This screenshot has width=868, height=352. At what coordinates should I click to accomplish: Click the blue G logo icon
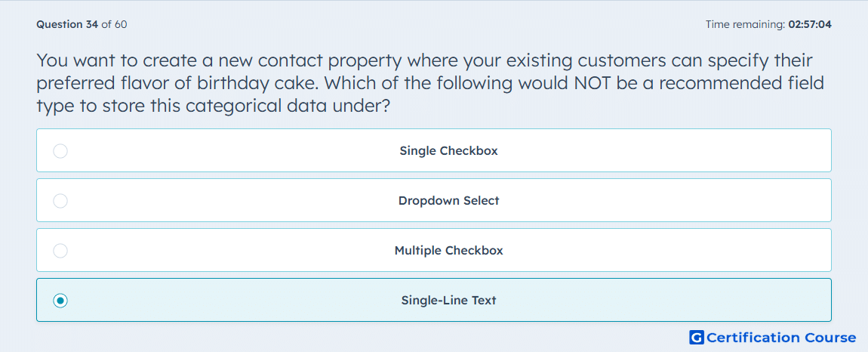coord(697,338)
